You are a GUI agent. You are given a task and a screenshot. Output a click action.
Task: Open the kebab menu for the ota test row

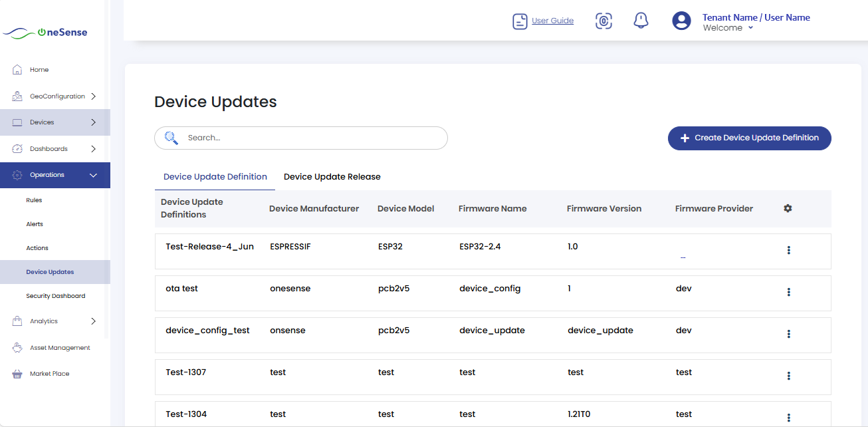pyautogui.click(x=789, y=292)
